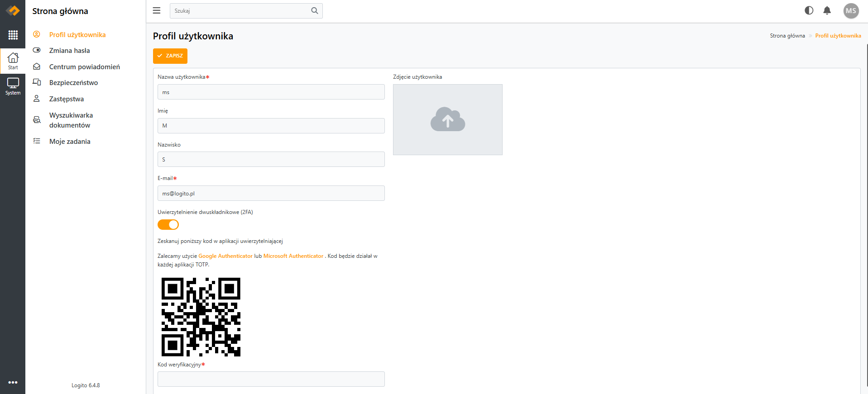Edit the Nazwisko field

[x=271, y=159]
